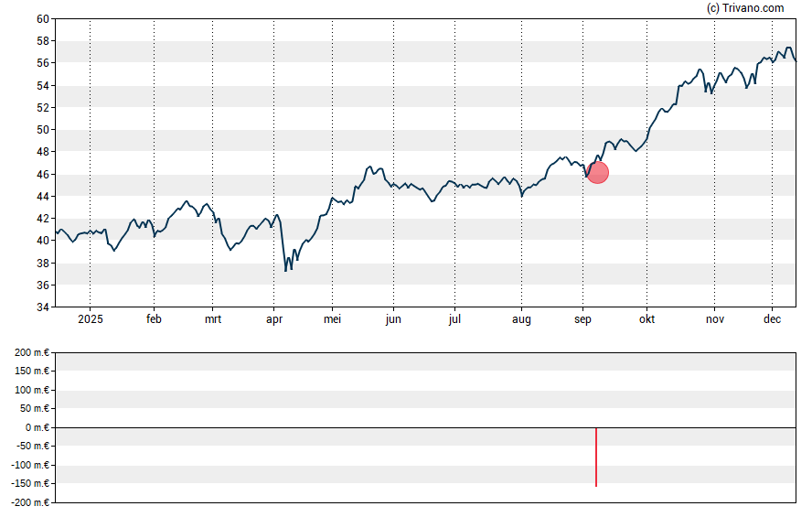
Task: Open the Trivano.com copyright link
Action: tap(745, 8)
